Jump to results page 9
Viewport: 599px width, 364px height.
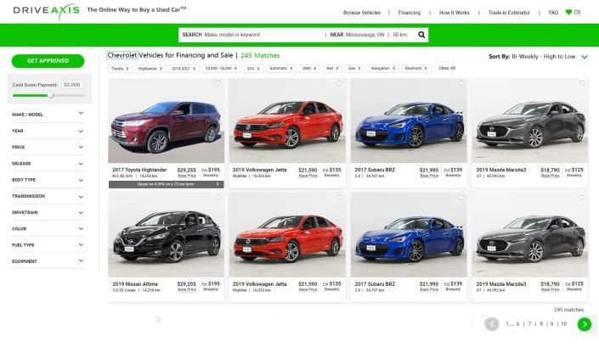(x=551, y=324)
